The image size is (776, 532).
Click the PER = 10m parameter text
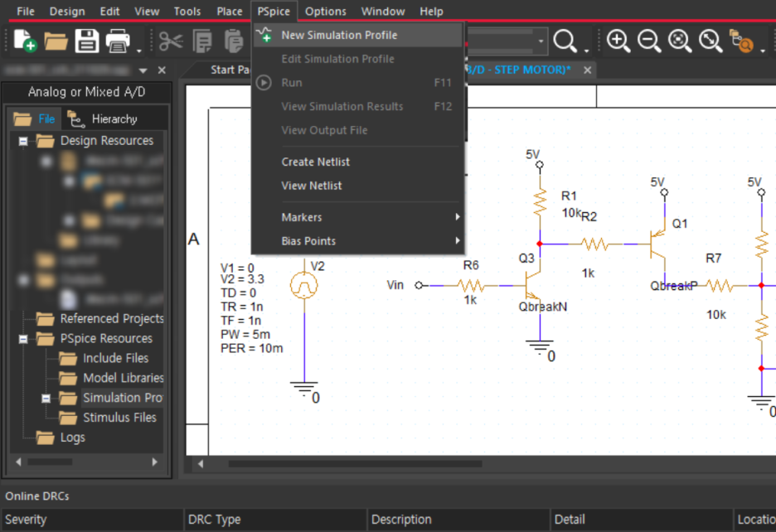tap(252, 348)
